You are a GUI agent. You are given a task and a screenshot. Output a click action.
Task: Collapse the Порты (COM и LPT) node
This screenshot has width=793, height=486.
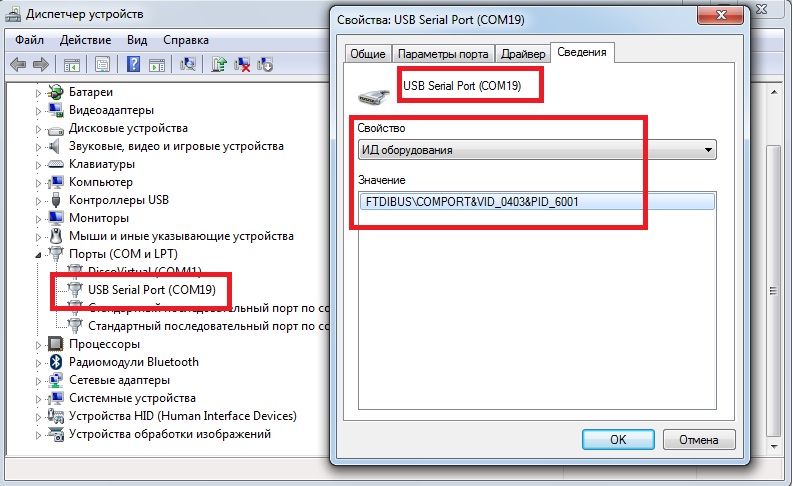click(38, 255)
